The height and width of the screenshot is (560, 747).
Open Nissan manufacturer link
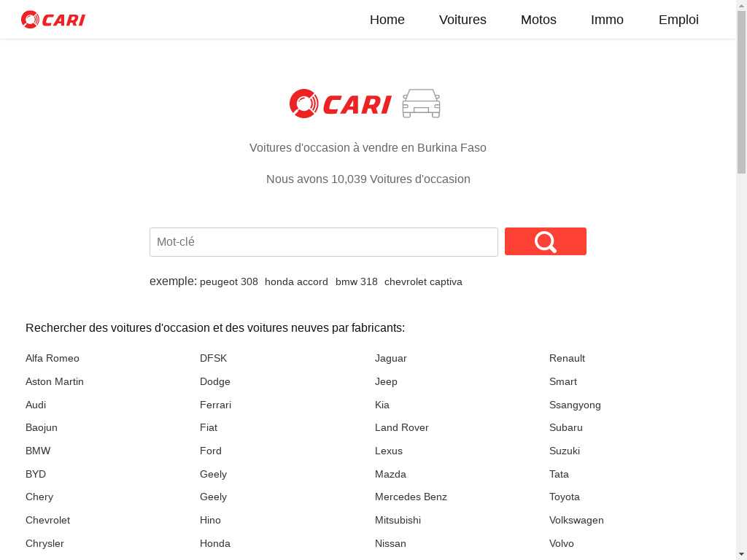pos(390,543)
